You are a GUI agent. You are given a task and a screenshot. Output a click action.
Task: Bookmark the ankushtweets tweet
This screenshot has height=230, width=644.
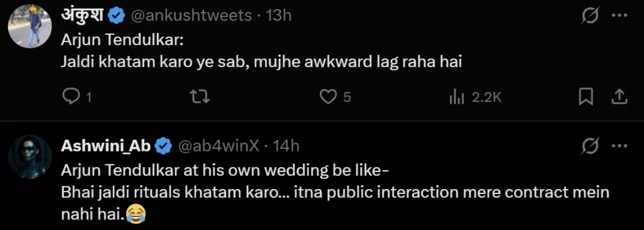tap(586, 97)
